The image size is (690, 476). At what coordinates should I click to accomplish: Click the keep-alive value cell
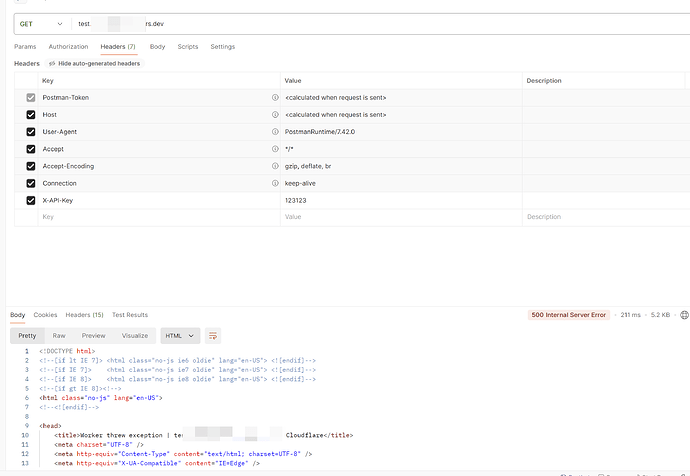pos(401,183)
